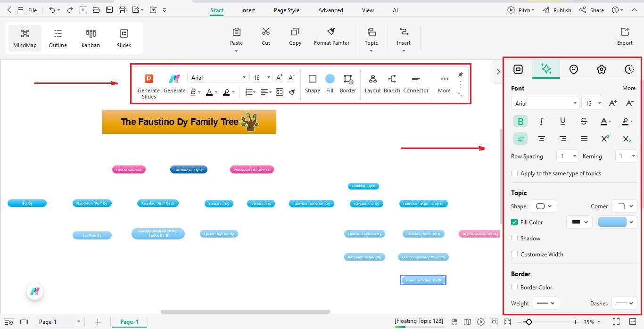This screenshot has width=644, height=329.
Task: Toggle the Customize Width checkbox
Action: click(514, 254)
